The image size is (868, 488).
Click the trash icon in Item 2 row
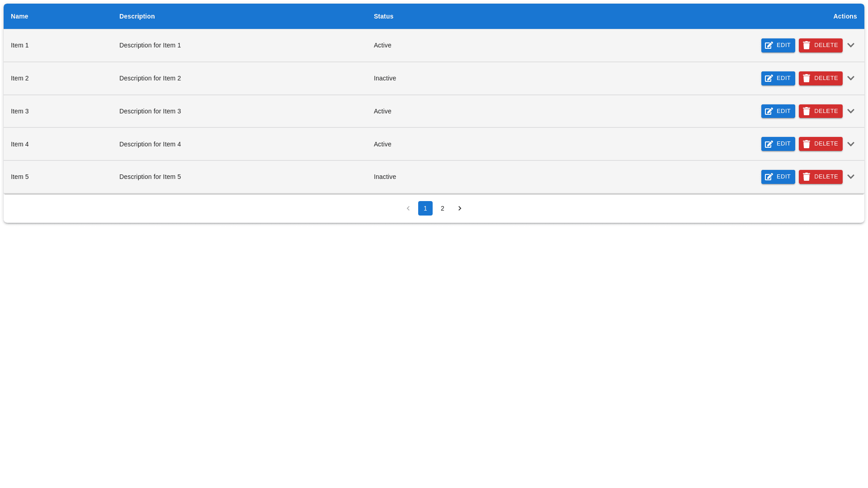point(807,79)
